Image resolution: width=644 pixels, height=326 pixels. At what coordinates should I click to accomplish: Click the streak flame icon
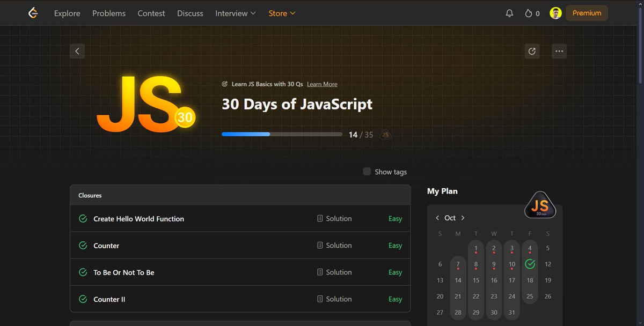click(x=528, y=13)
